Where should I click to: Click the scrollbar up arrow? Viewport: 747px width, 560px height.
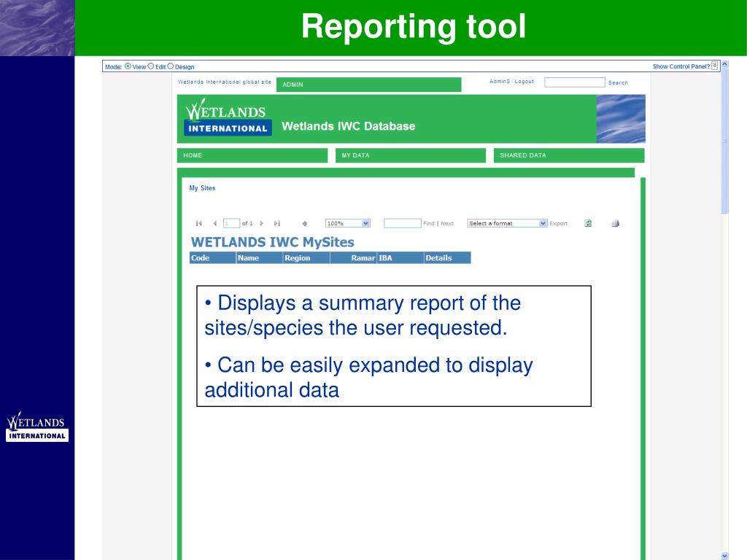(724, 63)
